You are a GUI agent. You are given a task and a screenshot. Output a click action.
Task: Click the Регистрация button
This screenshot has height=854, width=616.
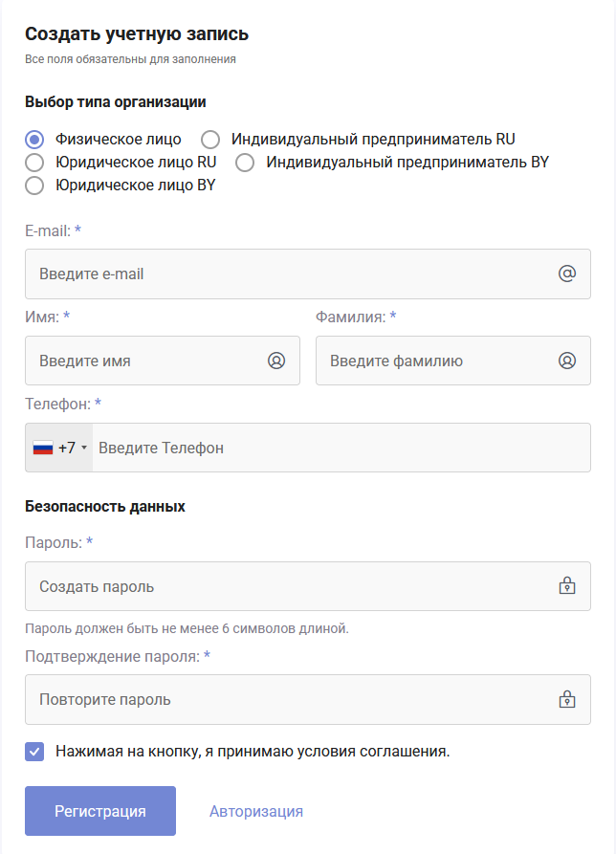click(99, 810)
